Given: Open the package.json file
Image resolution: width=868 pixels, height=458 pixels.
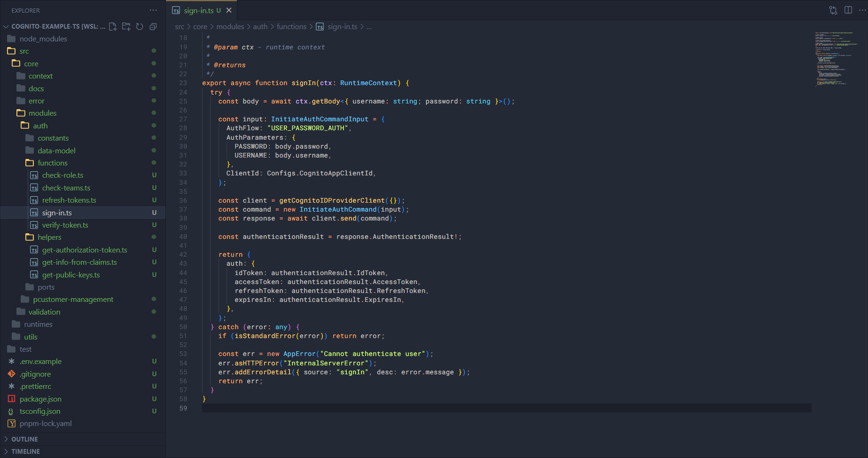Looking at the screenshot, I should point(40,399).
